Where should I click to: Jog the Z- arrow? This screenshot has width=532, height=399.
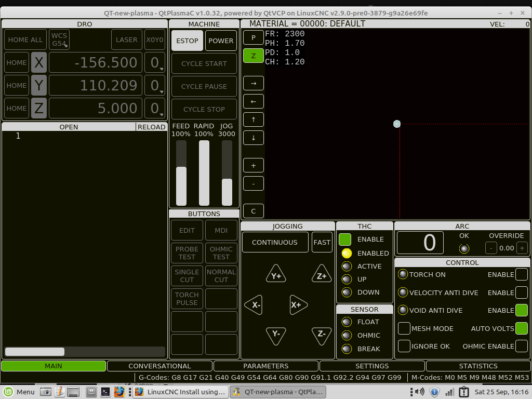(322, 336)
